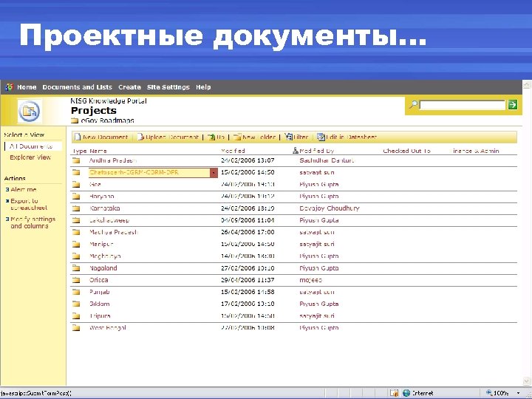Open the Sikkim folder
Screen dimensions: 532x399
(x=100, y=304)
